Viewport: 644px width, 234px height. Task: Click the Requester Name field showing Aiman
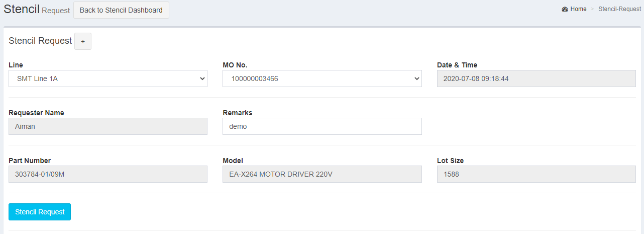pos(108,126)
